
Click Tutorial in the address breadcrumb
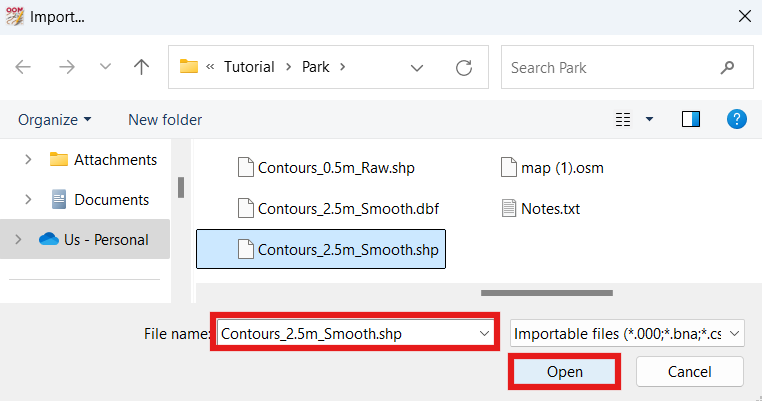[249, 68]
